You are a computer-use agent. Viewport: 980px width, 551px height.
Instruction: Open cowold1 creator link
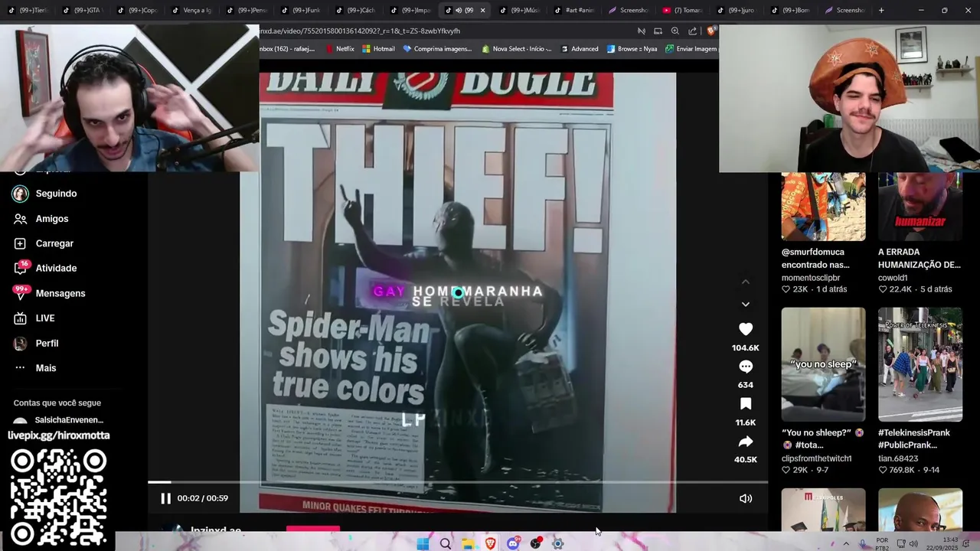(x=893, y=278)
